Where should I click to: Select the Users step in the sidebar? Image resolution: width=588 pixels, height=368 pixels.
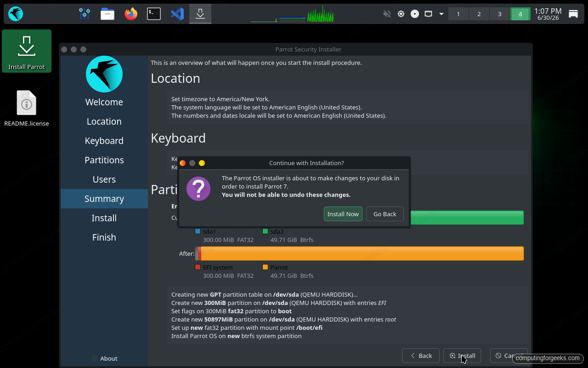coord(104,179)
